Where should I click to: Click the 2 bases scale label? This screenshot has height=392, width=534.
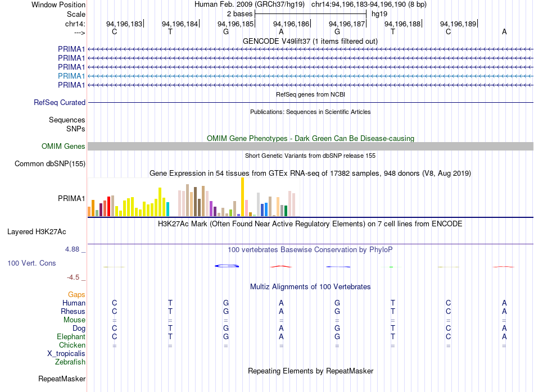240,14
